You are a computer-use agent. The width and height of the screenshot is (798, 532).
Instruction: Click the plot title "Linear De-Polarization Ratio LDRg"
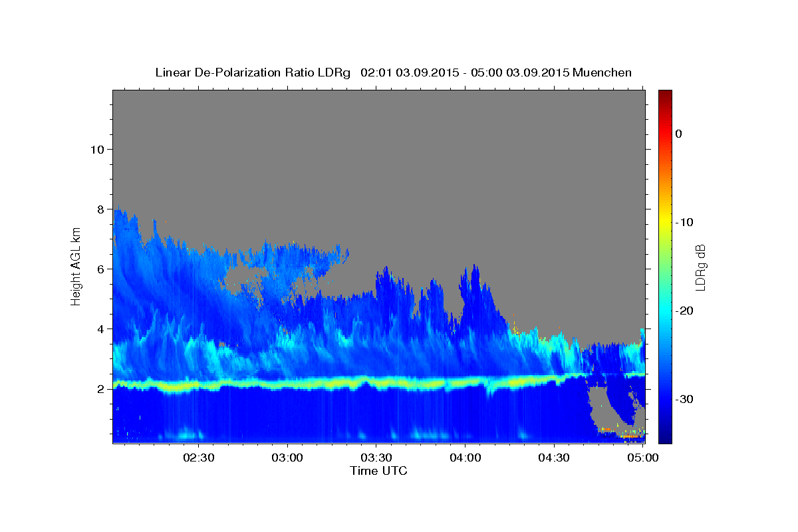[252, 72]
